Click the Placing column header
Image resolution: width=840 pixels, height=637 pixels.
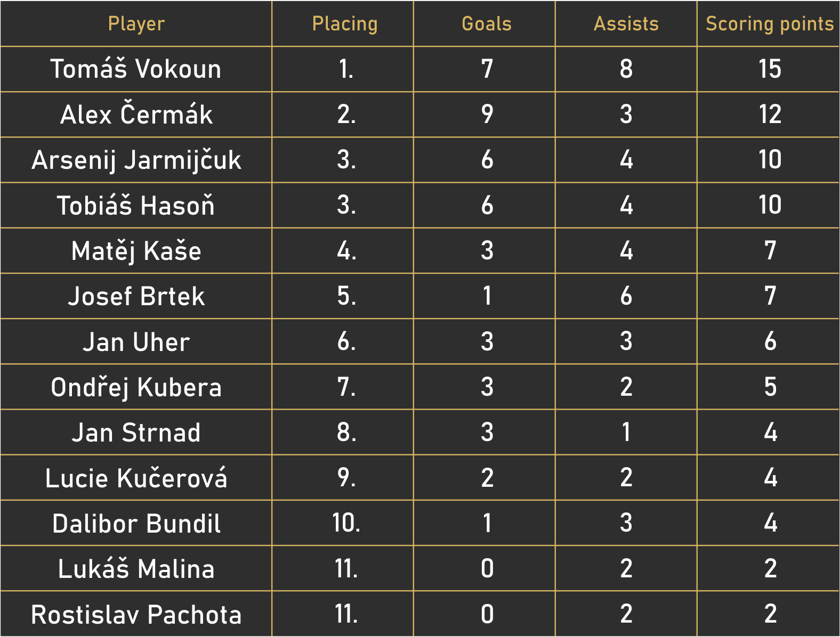point(345,24)
